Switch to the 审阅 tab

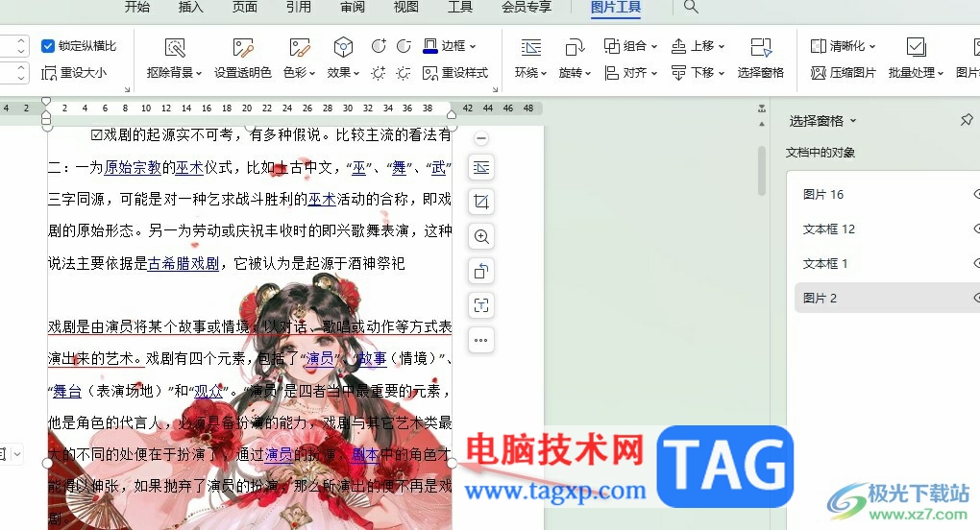(x=353, y=7)
